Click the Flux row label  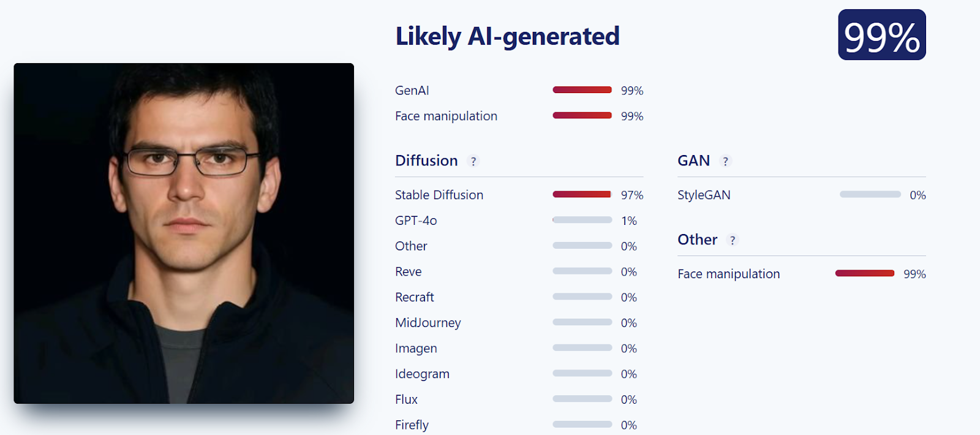(x=406, y=399)
